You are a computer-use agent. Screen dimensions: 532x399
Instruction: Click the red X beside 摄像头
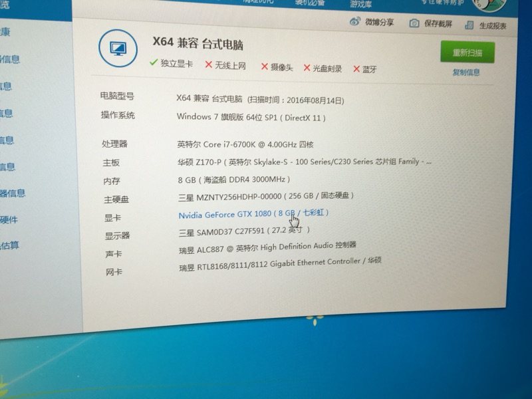point(265,66)
